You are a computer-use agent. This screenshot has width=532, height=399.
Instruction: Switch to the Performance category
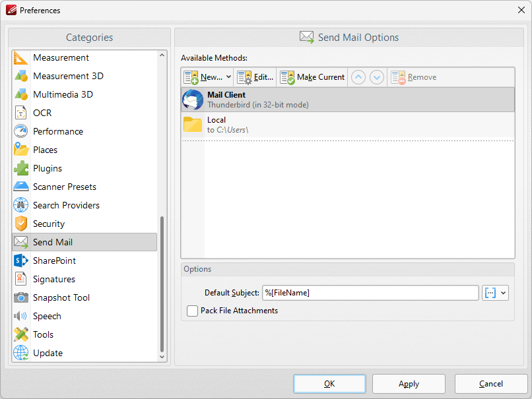[84, 131]
